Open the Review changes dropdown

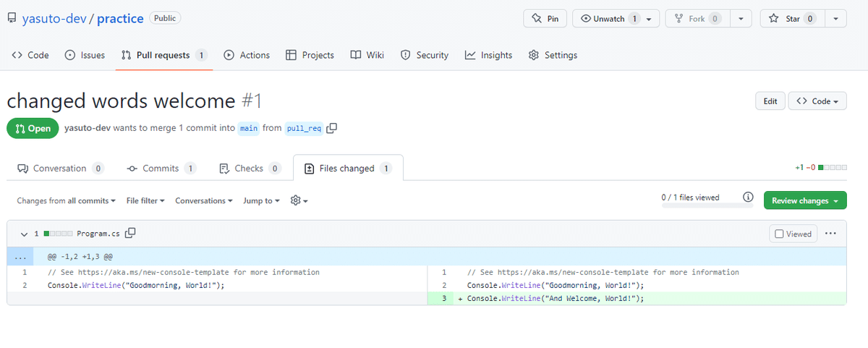pos(804,200)
